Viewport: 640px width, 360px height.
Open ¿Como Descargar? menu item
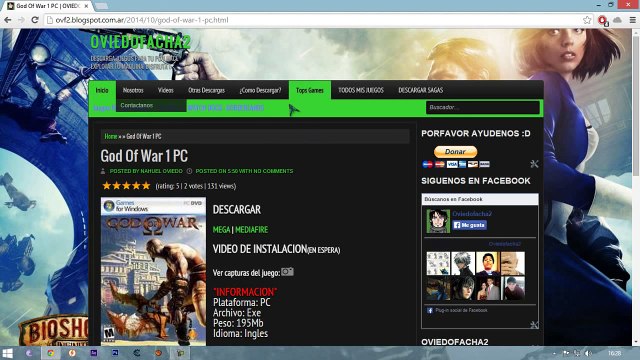click(260, 90)
